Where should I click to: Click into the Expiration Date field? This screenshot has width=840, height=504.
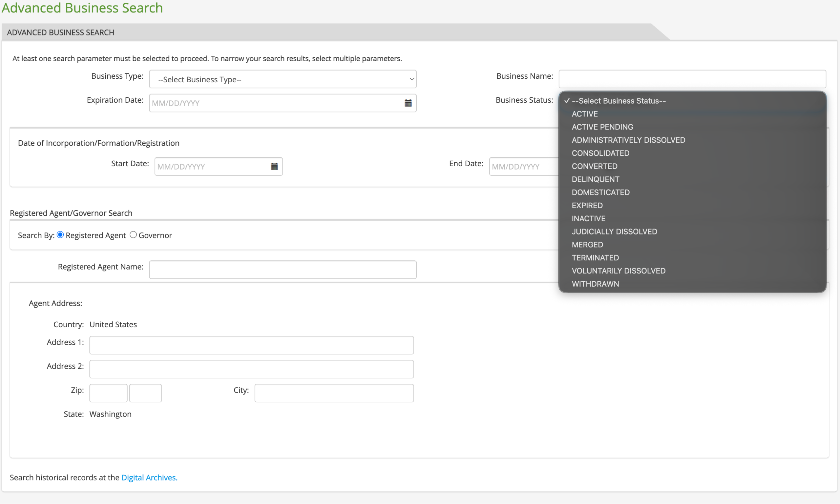(283, 103)
